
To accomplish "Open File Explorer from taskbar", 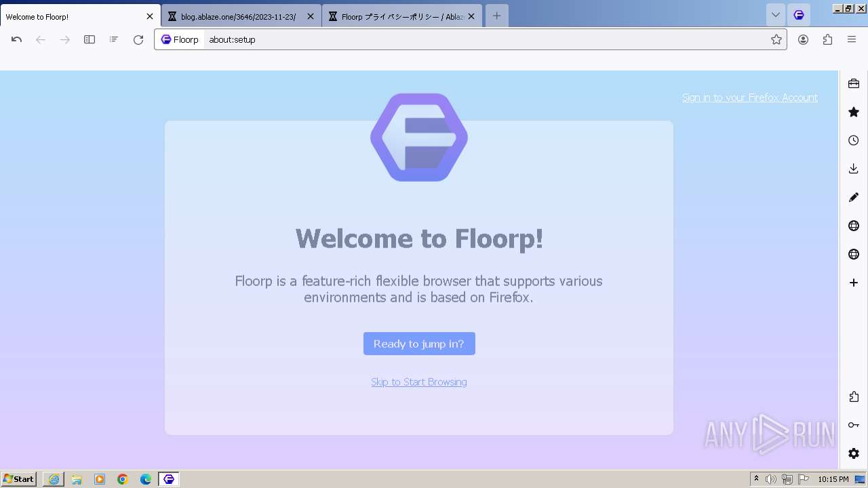I will (x=77, y=479).
